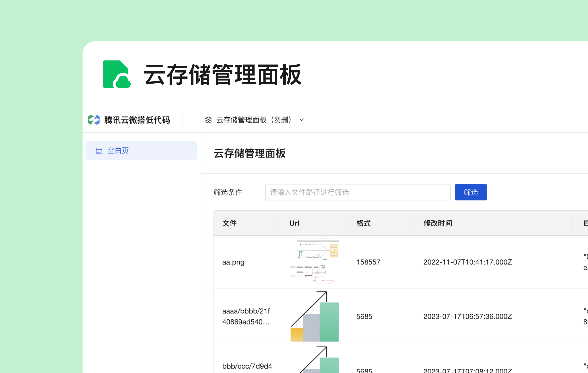Focus the file path filter input field

pos(358,192)
